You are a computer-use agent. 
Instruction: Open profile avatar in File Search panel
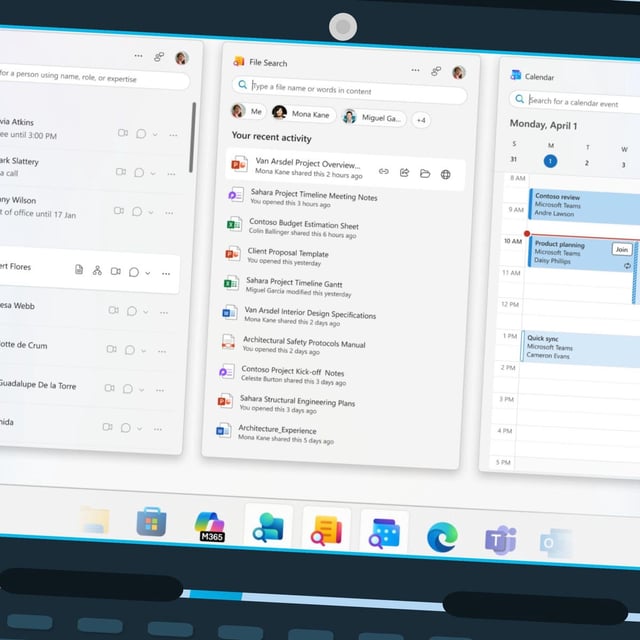coord(459,73)
